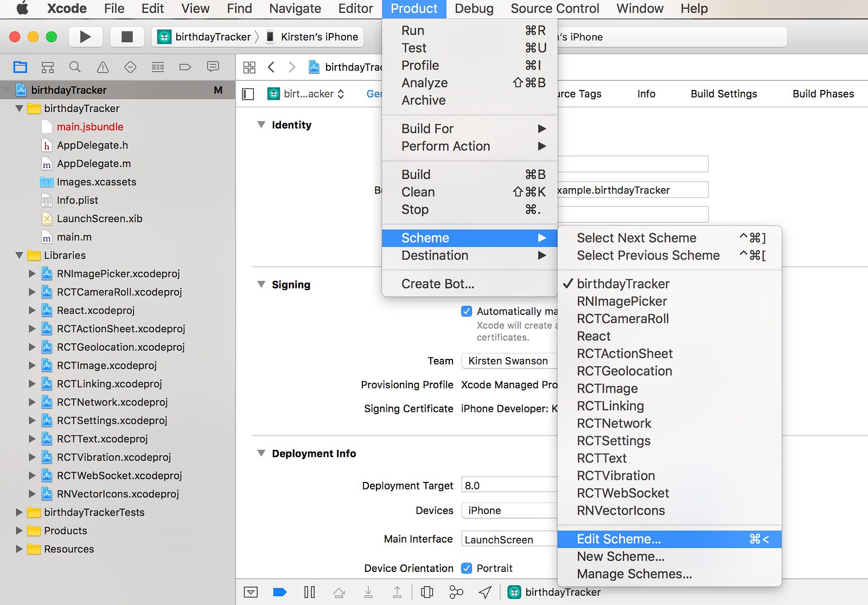Click the Simulate Location arrow icon
868x605 pixels.
[x=486, y=592]
